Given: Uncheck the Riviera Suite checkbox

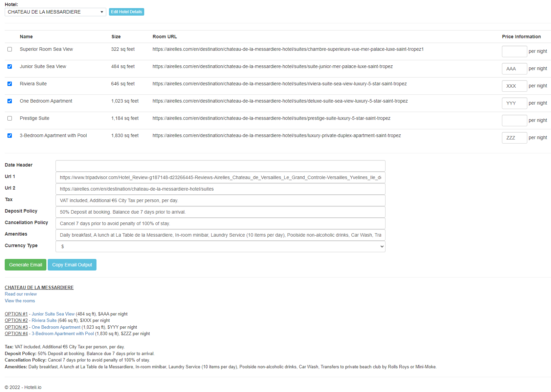Looking at the screenshot, I should (9, 84).
